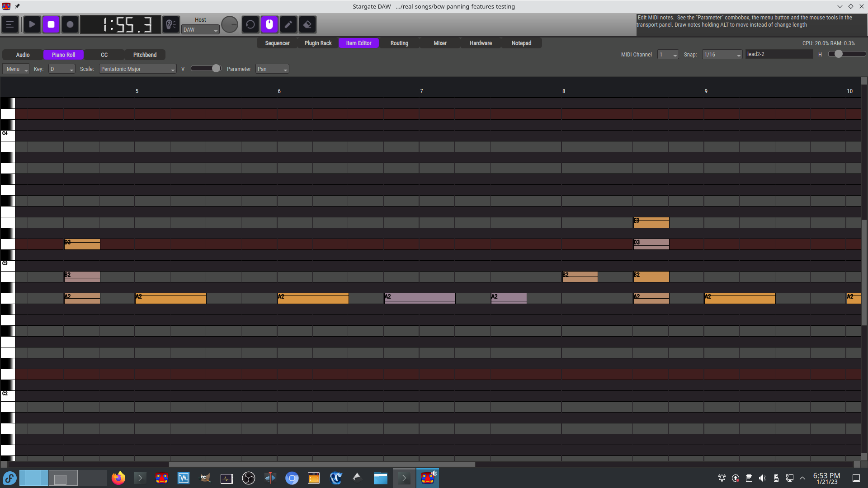
Task: Select the pencil Draw tool
Action: pyautogui.click(x=288, y=24)
